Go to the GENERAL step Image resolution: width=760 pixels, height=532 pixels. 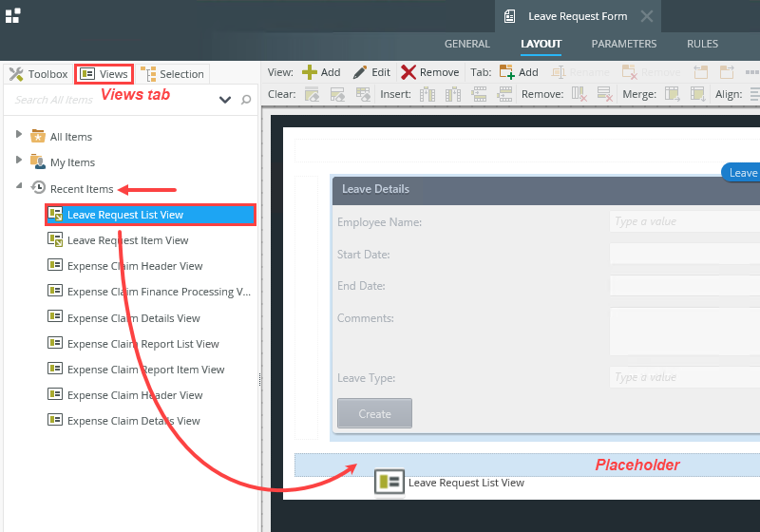click(466, 44)
